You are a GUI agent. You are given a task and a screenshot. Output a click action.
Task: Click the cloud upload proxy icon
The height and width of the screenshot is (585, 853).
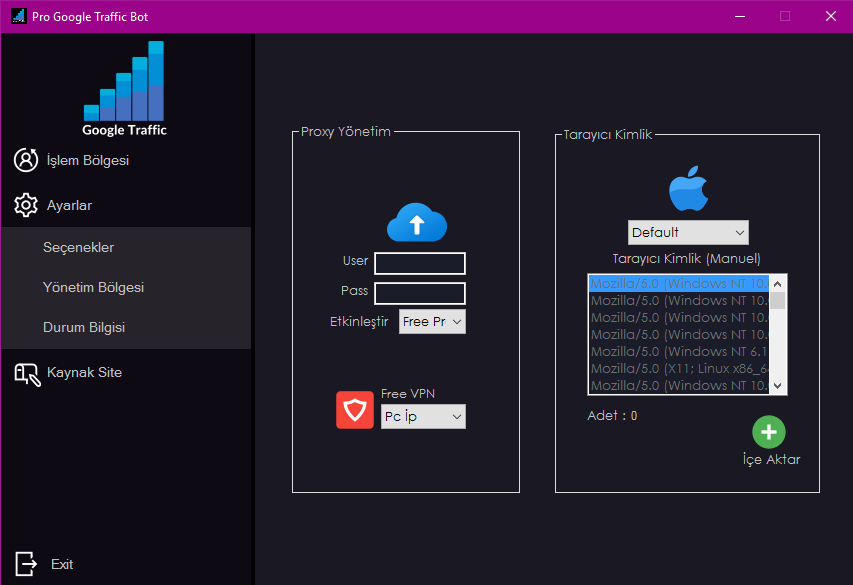[x=417, y=223]
